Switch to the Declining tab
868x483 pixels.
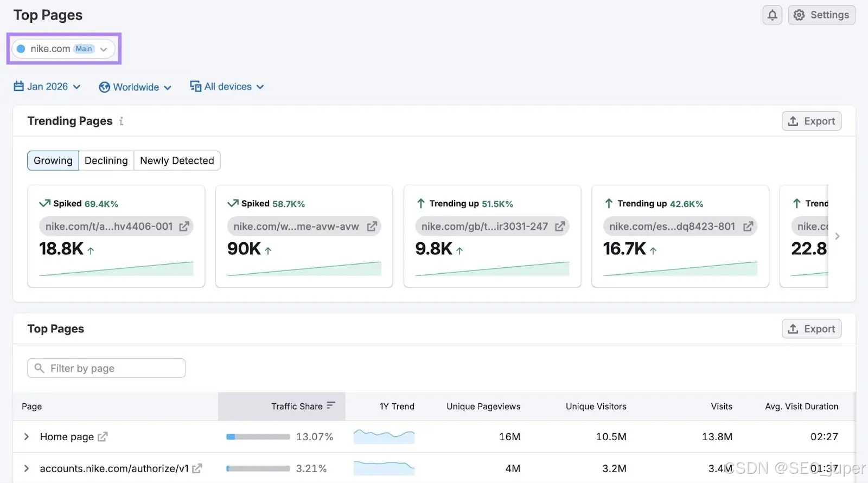pyautogui.click(x=106, y=160)
